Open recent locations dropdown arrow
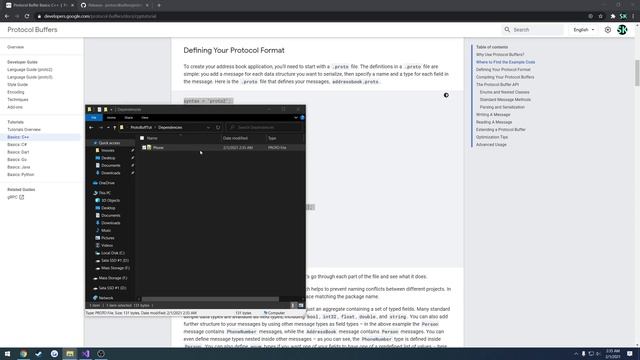Viewport: 640px width, 360px height. [108, 127]
